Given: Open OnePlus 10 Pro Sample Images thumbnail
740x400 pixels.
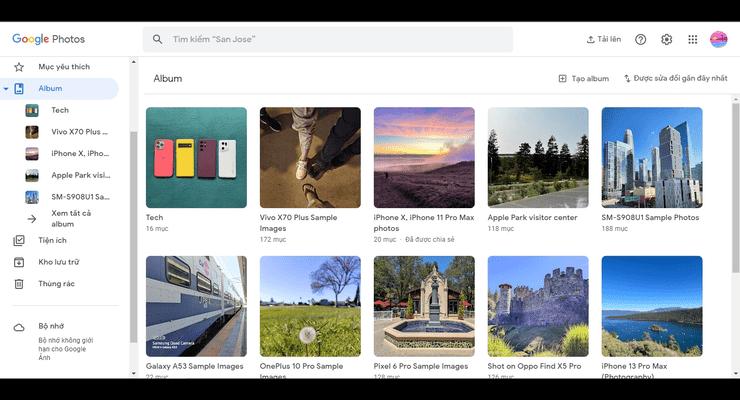Looking at the screenshot, I should [x=310, y=306].
